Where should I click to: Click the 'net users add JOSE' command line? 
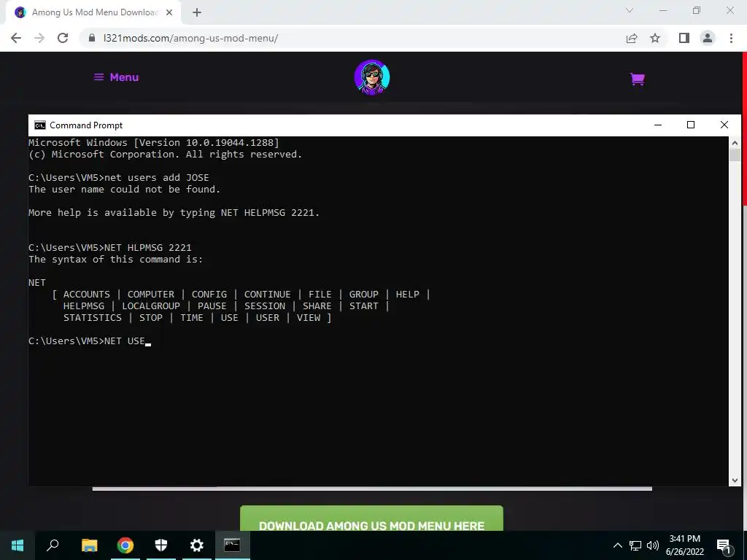pyautogui.click(x=119, y=178)
